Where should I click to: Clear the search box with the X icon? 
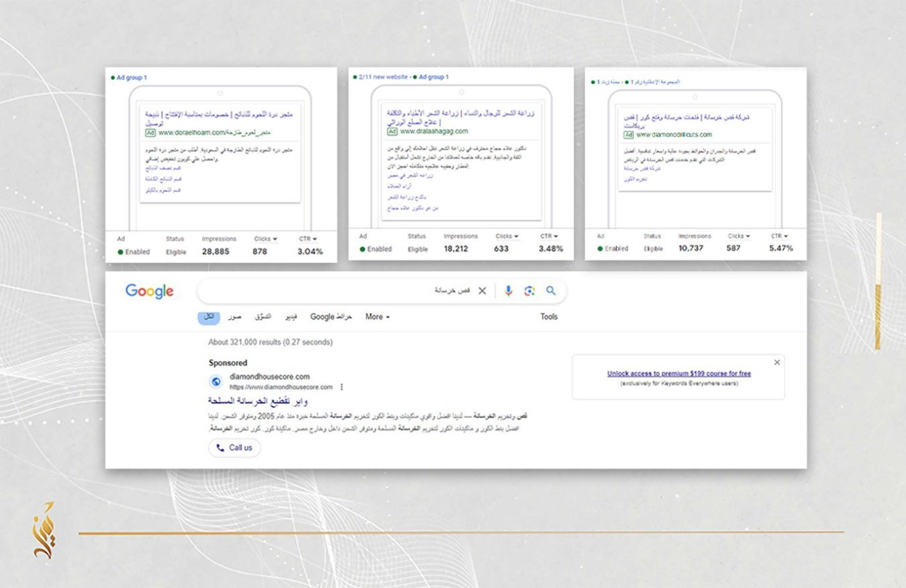click(482, 291)
